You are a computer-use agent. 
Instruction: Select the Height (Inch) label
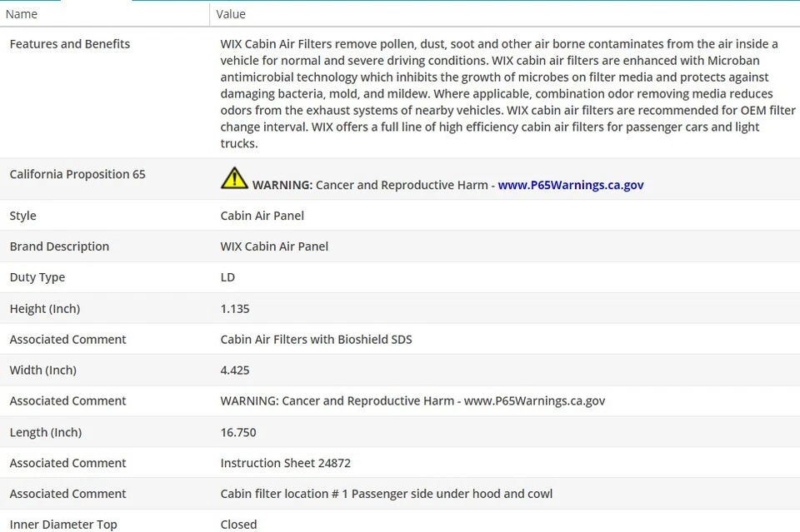(x=45, y=309)
